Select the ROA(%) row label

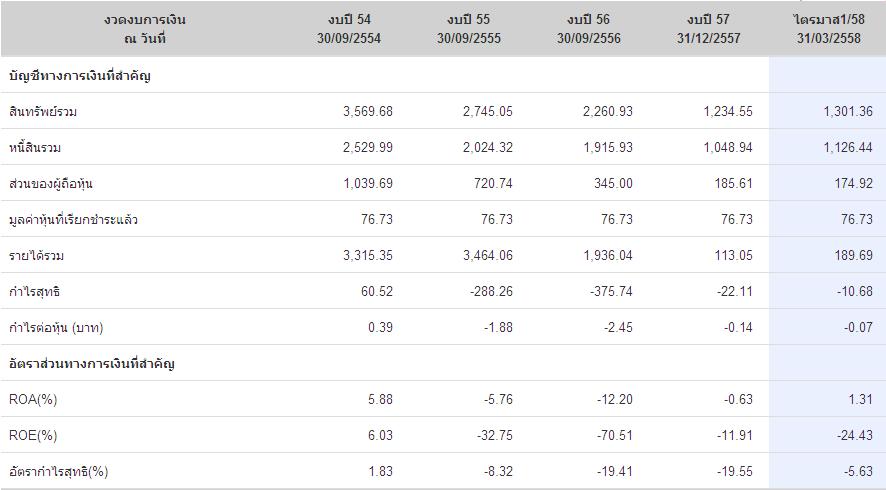tap(33, 400)
